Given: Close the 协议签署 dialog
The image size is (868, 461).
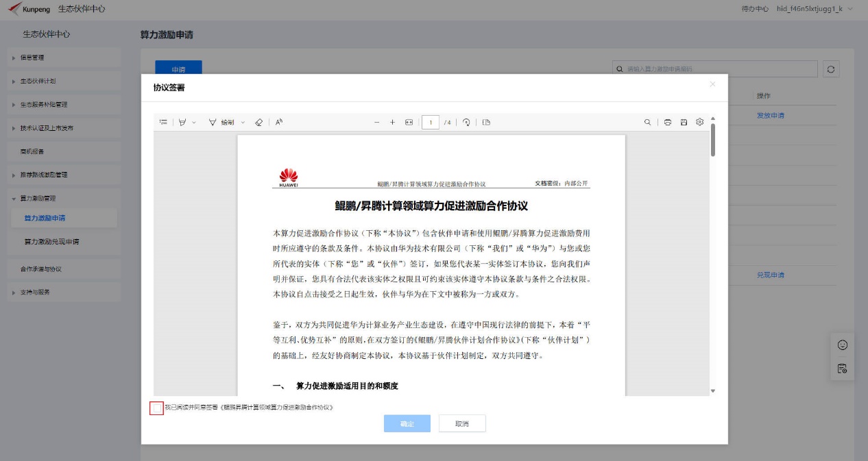Looking at the screenshot, I should click(712, 84).
